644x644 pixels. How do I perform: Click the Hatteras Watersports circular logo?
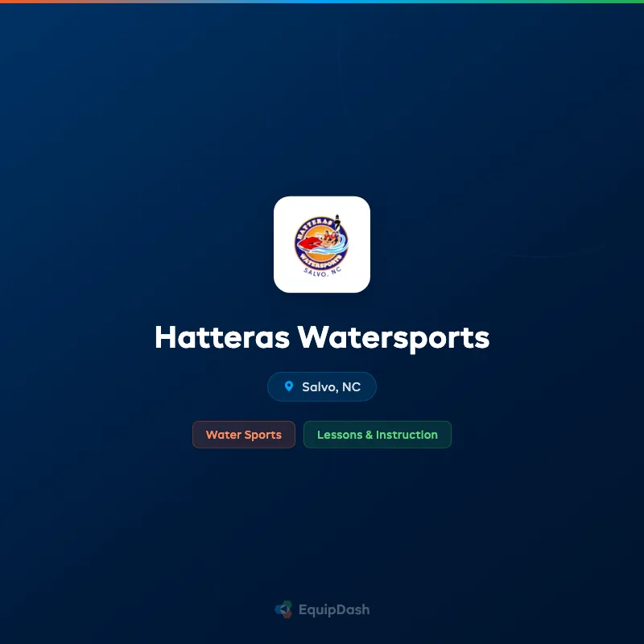[322, 243]
